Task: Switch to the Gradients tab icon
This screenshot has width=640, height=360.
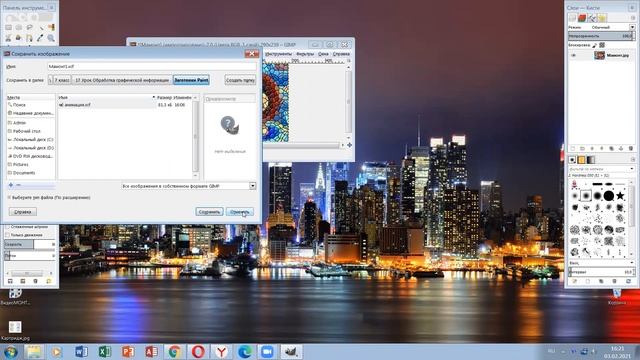Action: pyautogui.click(x=591, y=160)
